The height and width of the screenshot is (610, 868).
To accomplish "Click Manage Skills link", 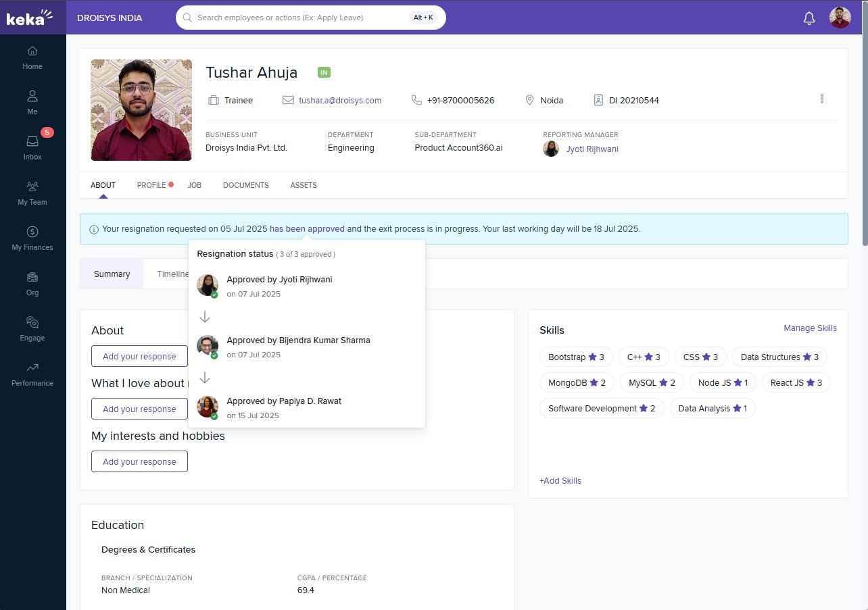I will point(810,328).
